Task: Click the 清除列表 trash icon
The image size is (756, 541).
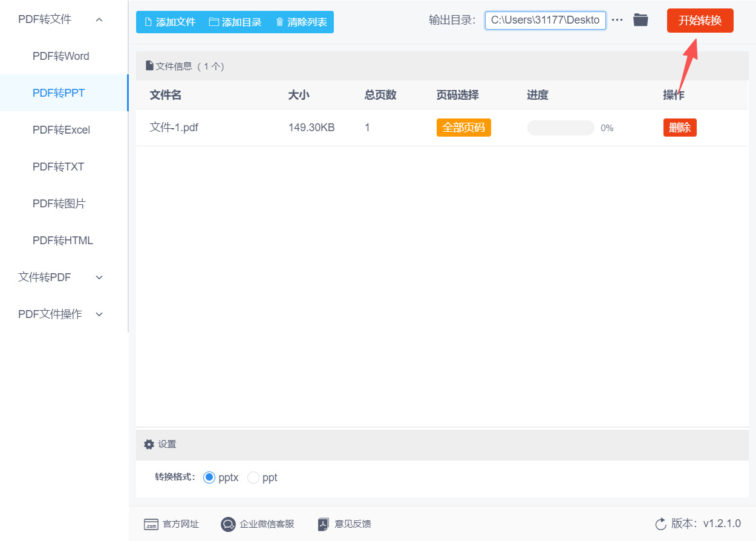Action: coord(279,22)
